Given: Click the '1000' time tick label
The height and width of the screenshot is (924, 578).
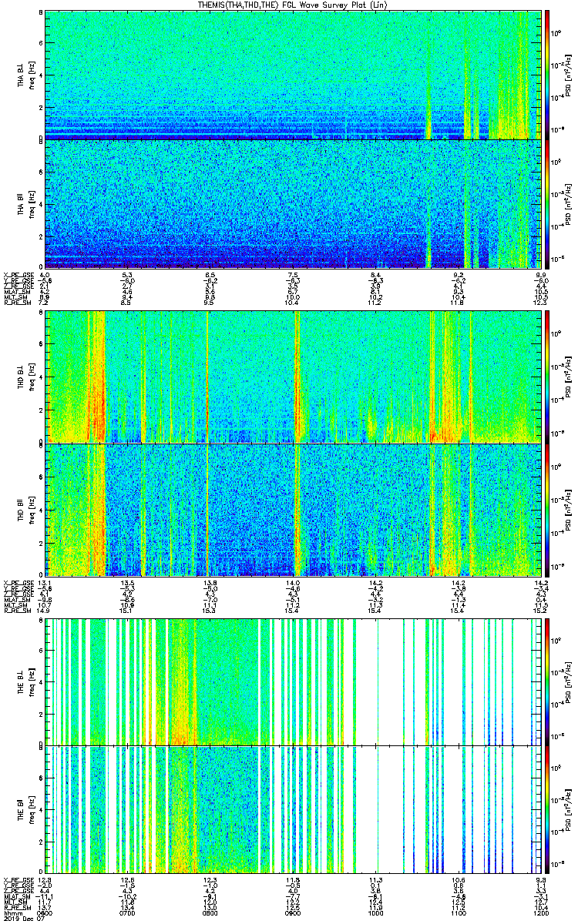Looking at the screenshot, I should [x=375, y=912].
